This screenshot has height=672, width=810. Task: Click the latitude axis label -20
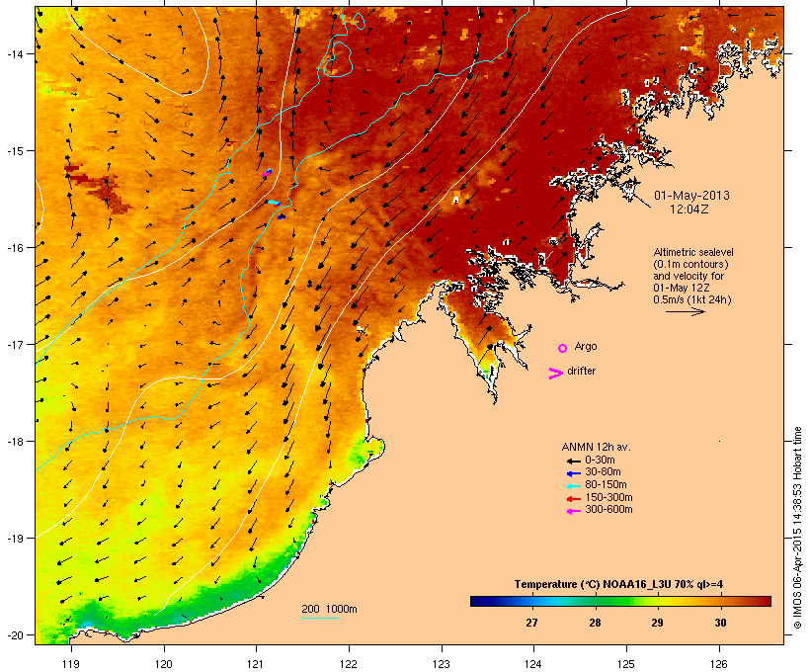click(x=14, y=635)
